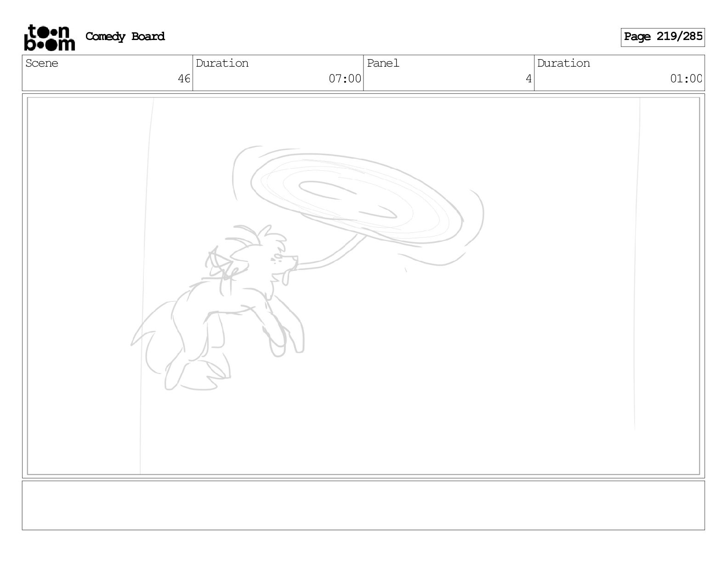Select panel number '4'
Image resolution: width=728 pixels, height=563 pixels.
(x=529, y=79)
